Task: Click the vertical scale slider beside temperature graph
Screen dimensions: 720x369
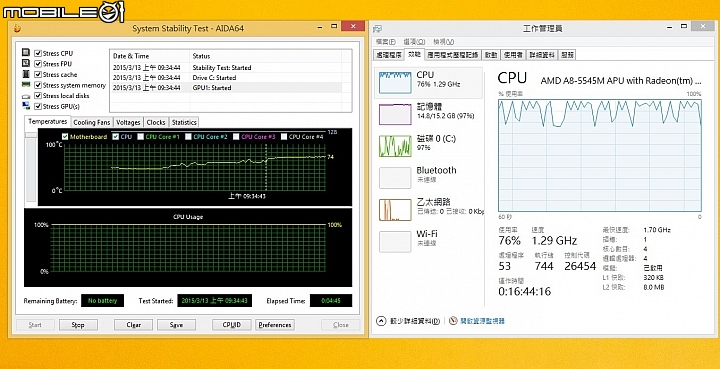Action: (31, 167)
